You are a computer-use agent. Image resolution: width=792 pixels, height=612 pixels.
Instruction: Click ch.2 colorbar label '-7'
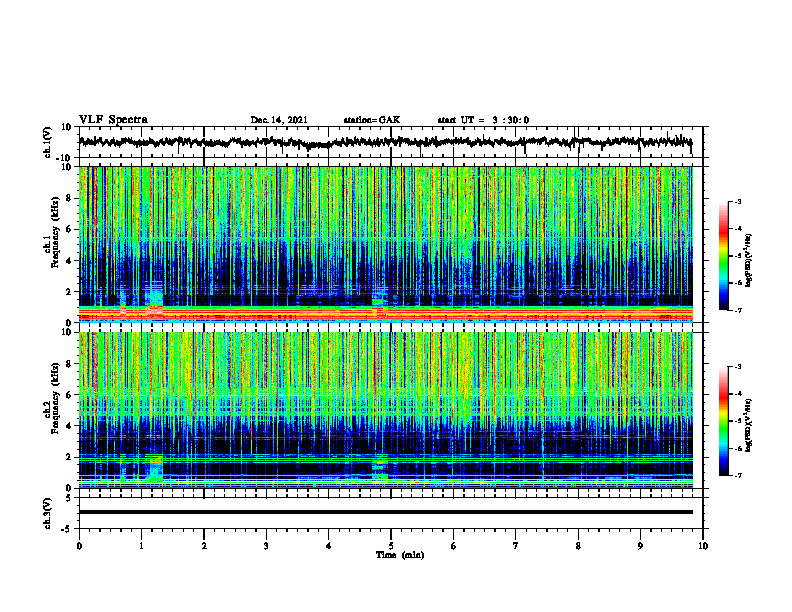738,475
